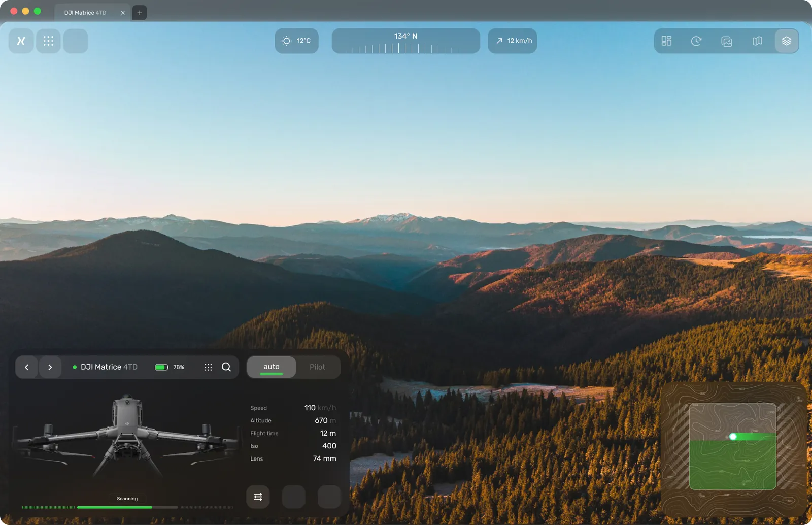Open the dashboard layout icon in top-right toolbar
This screenshot has height=525, width=812.
point(666,41)
